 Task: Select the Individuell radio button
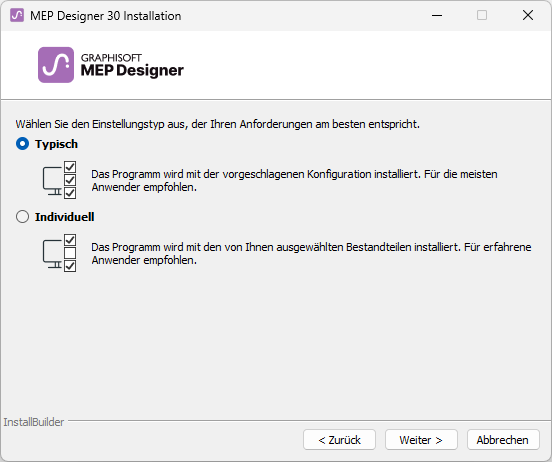click(23, 217)
